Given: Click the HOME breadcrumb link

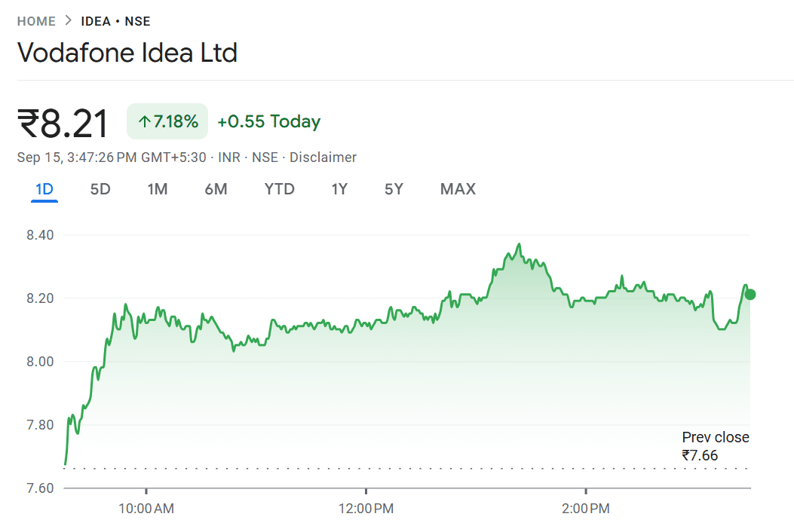Looking at the screenshot, I should 36,21.
